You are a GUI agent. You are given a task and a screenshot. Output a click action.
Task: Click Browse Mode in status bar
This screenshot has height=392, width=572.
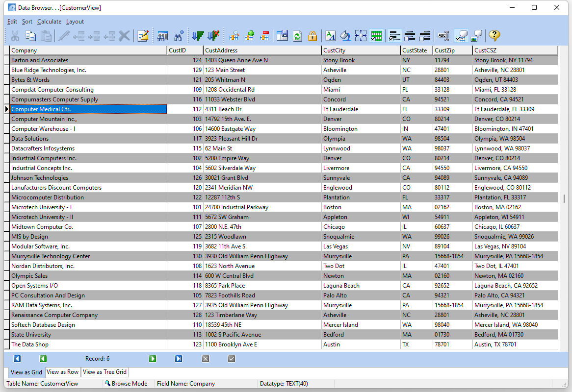126,384
